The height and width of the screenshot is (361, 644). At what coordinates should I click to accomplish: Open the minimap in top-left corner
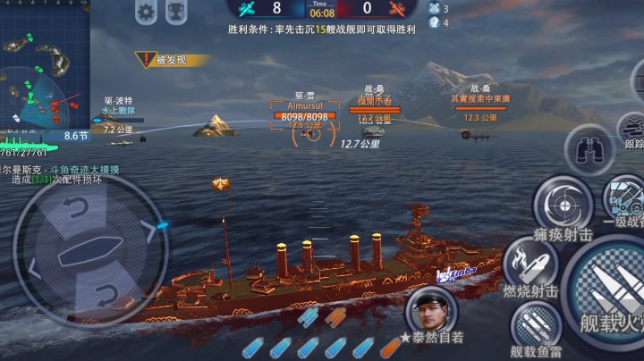click(x=46, y=65)
